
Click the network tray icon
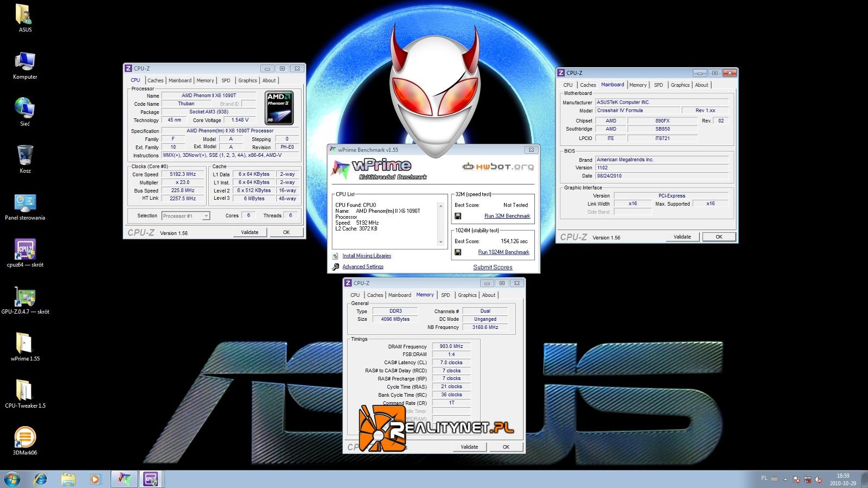click(808, 480)
